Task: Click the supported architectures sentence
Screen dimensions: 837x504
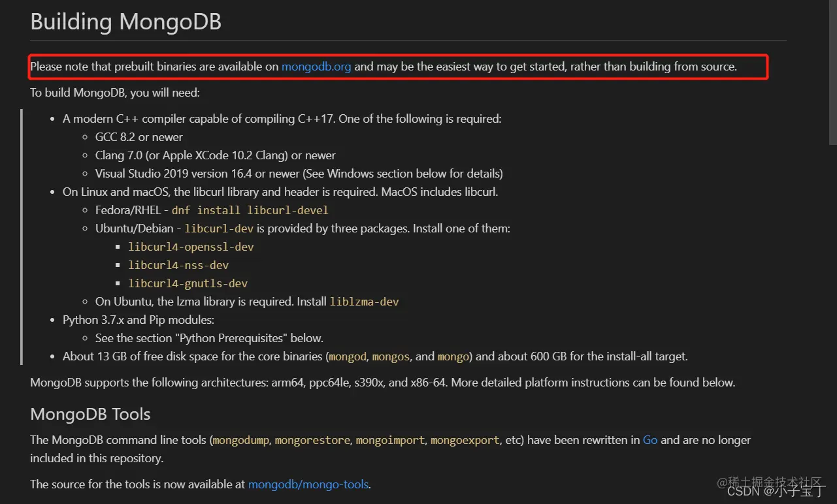Action: click(x=383, y=383)
